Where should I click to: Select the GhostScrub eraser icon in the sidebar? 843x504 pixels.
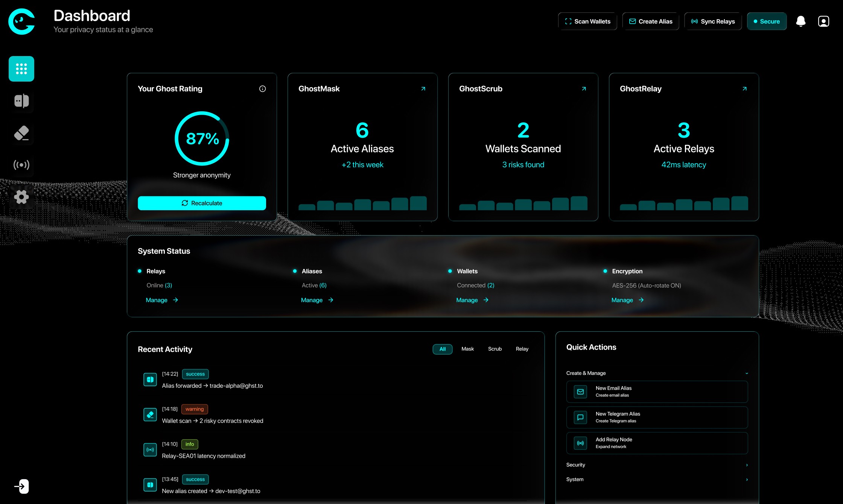pyautogui.click(x=21, y=133)
